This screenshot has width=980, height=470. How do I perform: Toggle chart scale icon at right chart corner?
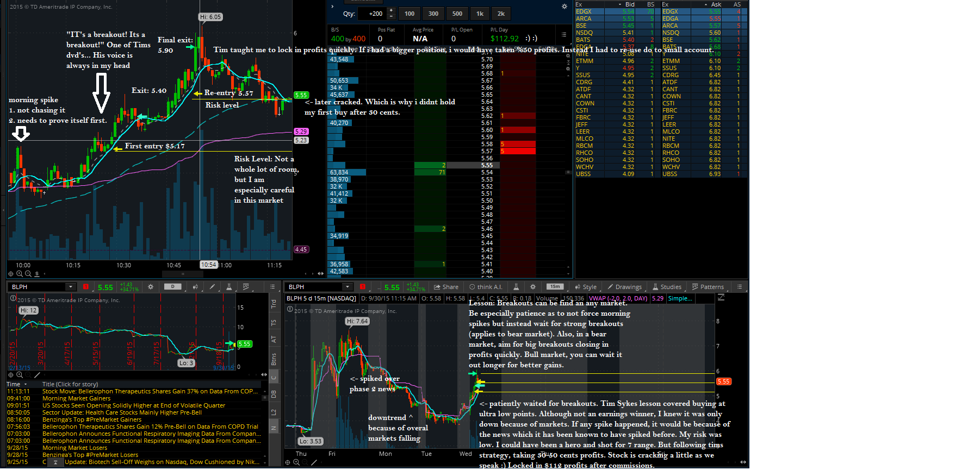pyautogui.click(x=721, y=298)
